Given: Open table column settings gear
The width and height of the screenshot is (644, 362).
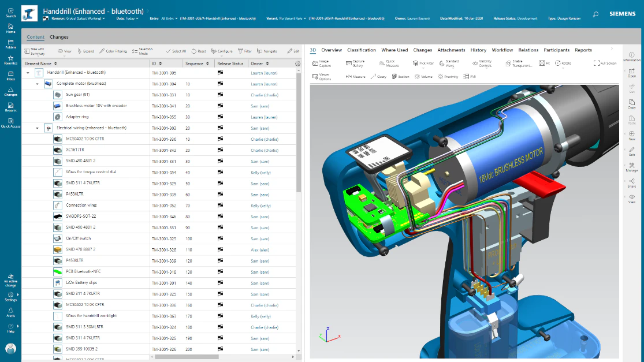Looking at the screenshot, I should click(298, 64).
